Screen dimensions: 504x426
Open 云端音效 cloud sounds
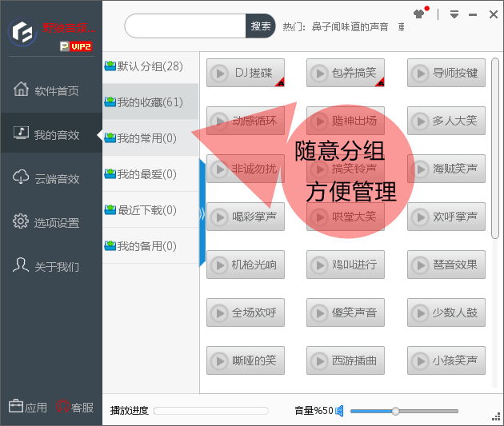51,178
